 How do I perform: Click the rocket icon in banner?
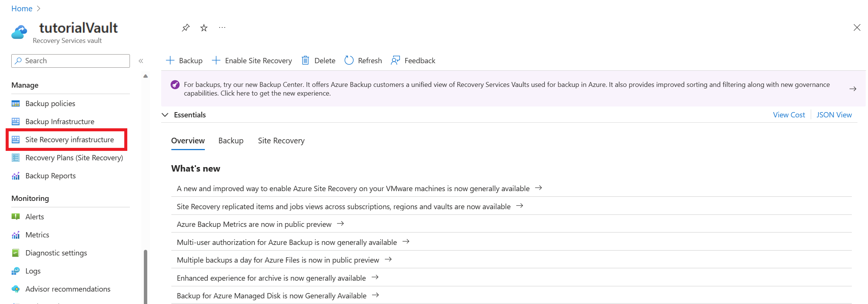tap(175, 85)
